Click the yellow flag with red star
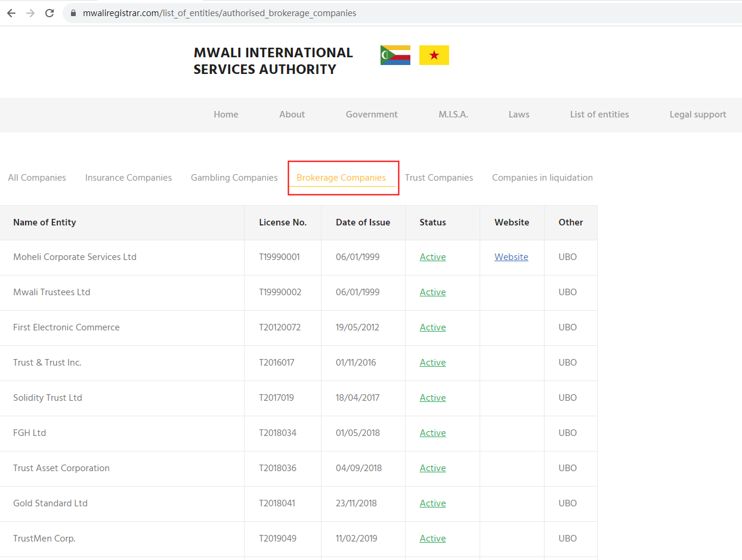 tap(434, 55)
